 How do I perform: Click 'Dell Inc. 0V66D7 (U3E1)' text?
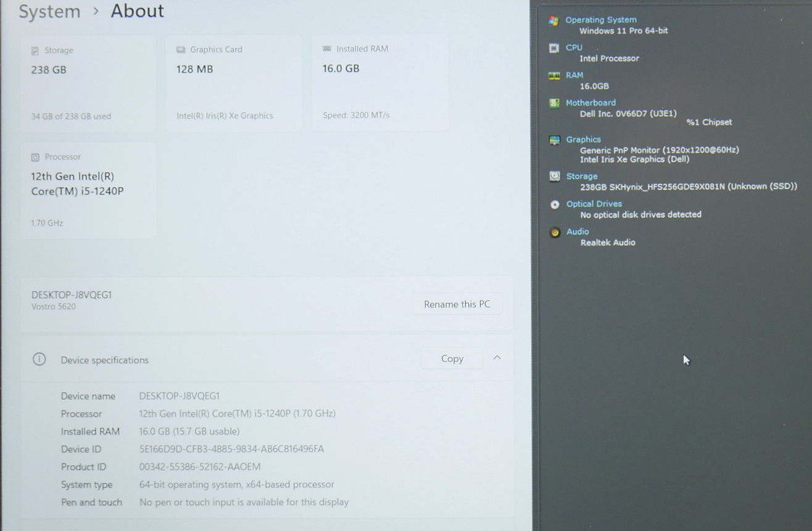(x=628, y=114)
